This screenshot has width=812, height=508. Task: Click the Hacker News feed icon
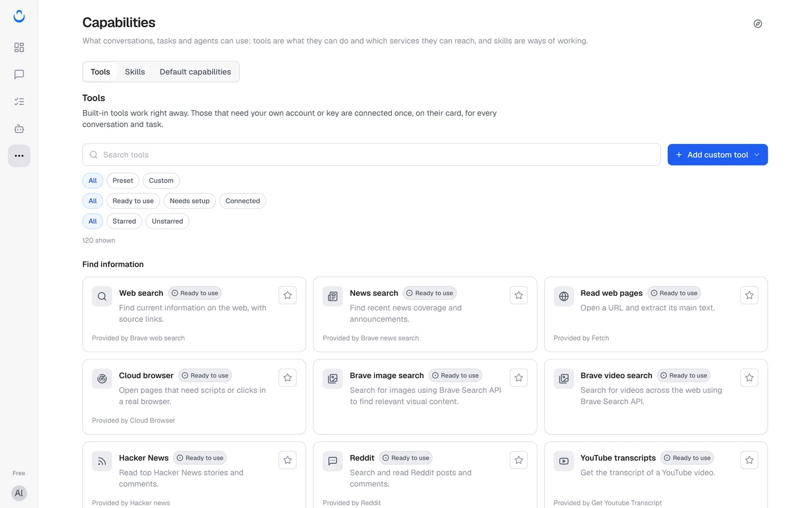click(102, 461)
